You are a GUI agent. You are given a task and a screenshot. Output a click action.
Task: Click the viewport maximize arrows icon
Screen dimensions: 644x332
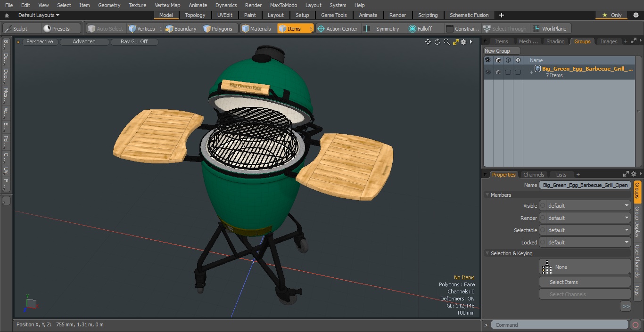(x=455, y=42)
